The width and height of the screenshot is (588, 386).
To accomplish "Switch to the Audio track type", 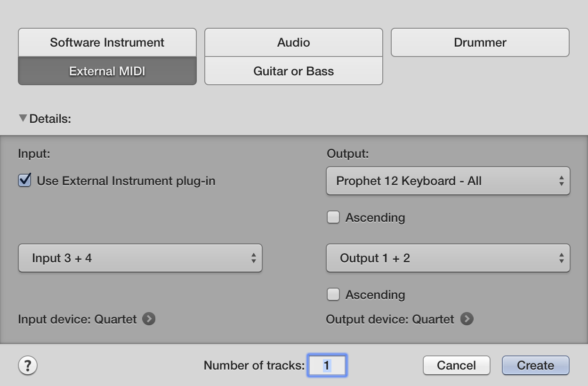I will [x=293, y=42].
